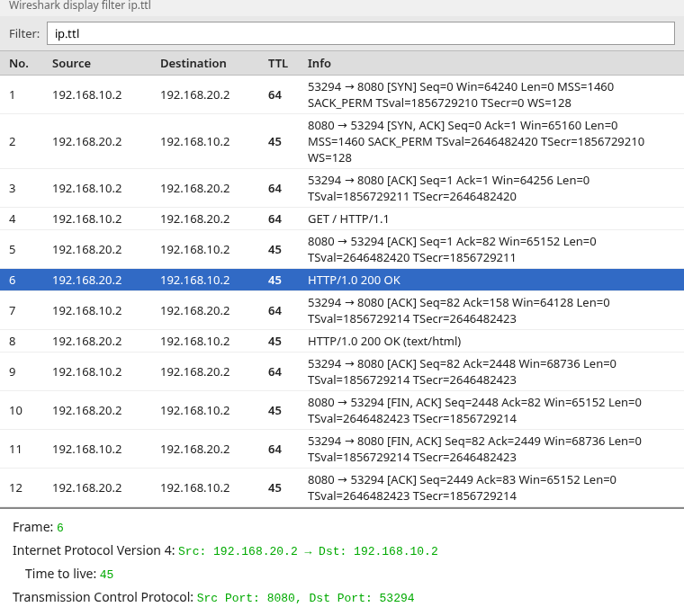Click destination 192.168.10.2 in packet 8
This screenshot has width=684, height=616.
pyautogui.click(x=195, y=342)
